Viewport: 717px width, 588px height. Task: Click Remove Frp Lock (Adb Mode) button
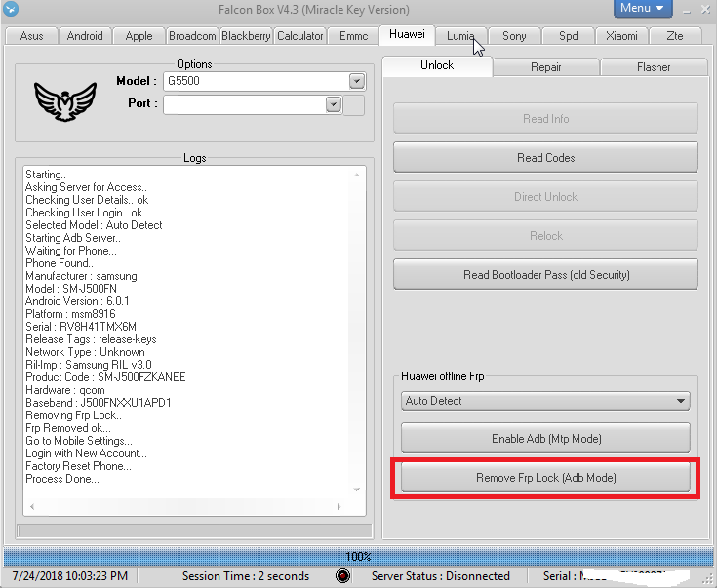545,478
